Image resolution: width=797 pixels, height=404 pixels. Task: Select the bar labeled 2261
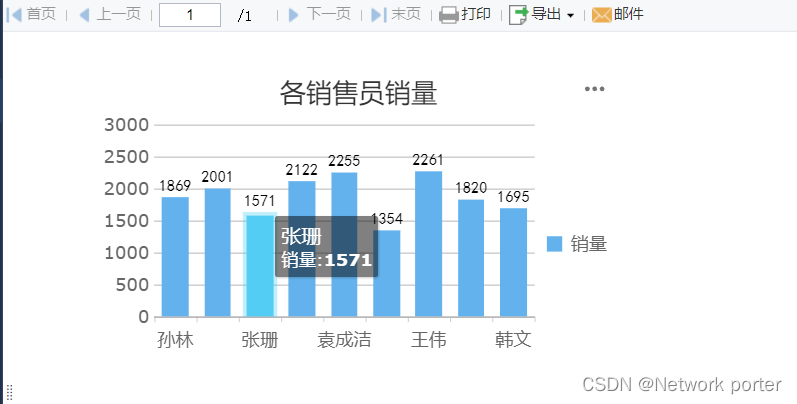click(428, 244)
